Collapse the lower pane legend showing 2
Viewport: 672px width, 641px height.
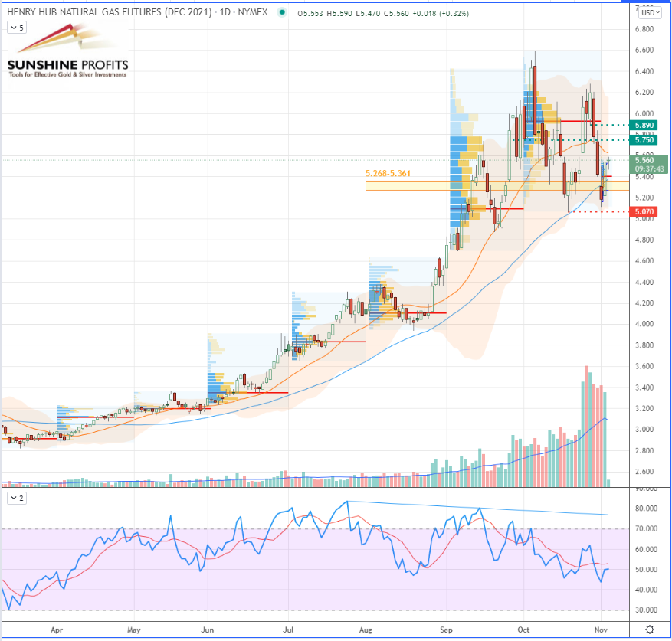point(17,498)
